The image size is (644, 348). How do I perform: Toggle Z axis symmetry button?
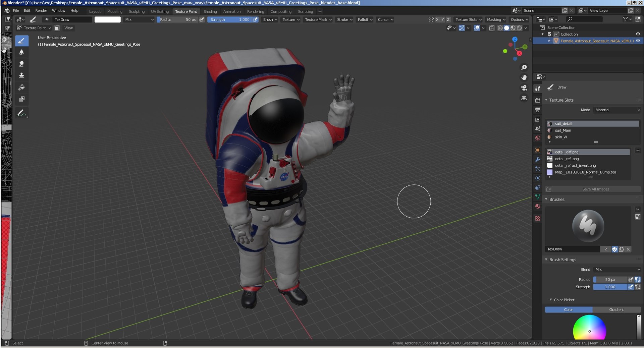[448, 19]
